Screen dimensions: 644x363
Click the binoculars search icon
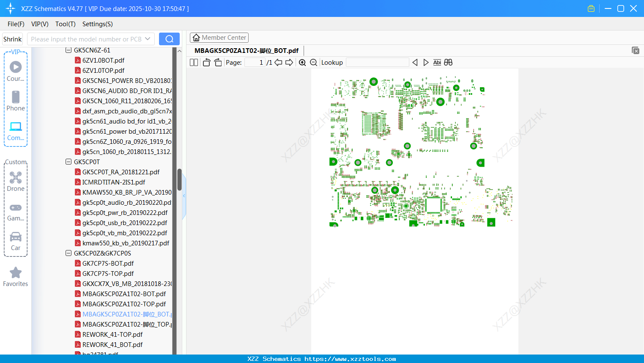pos(448,62)
